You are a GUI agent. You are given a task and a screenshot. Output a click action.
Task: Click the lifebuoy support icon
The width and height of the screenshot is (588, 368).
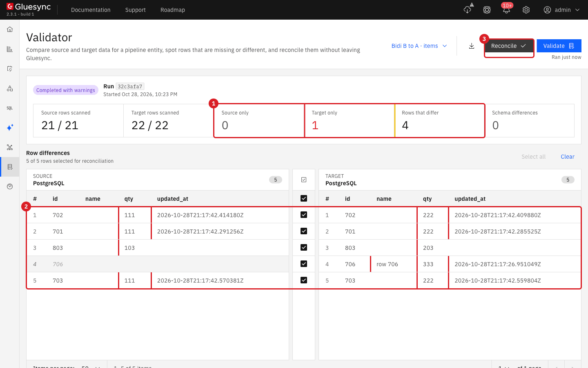click(x=487, y=10)
